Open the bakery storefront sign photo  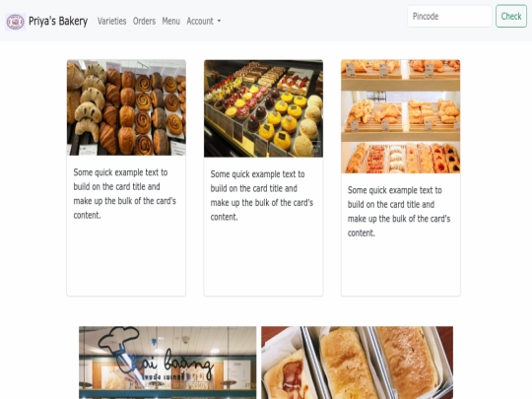167,363
